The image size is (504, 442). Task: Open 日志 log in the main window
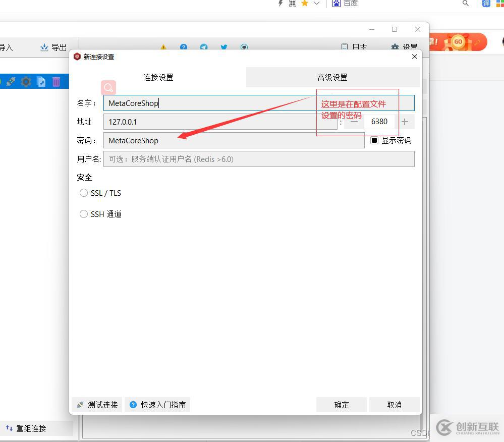[x=354, y=47]
